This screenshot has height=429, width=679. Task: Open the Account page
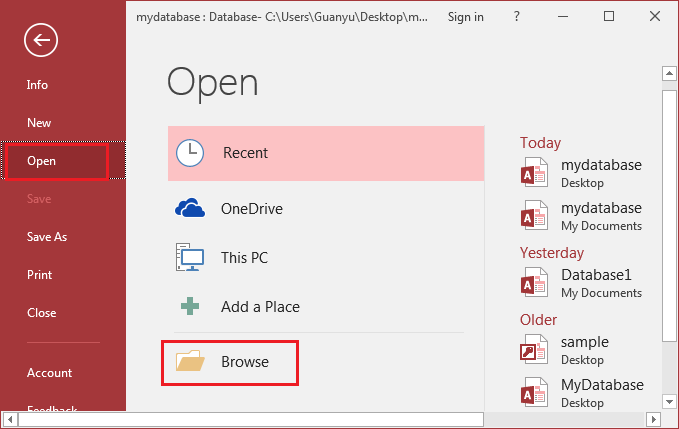pyautogui.click(x=49, y=373)
